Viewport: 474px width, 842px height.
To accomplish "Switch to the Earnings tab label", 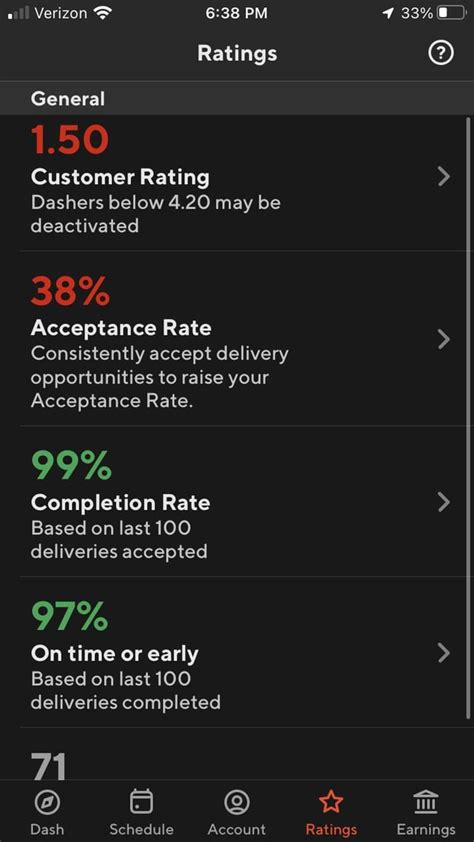I will tap(426, 829).
